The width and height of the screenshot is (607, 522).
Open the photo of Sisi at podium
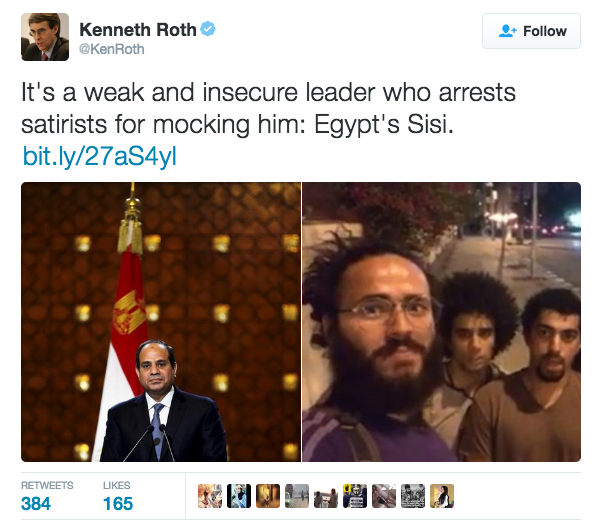pyautogui.click(x=161, y=322)
